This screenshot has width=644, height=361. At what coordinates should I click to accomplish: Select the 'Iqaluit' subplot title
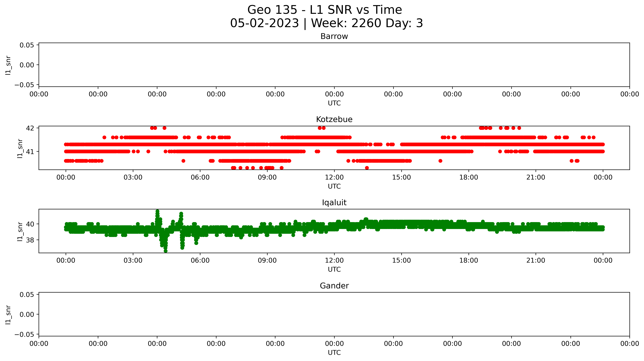[334, 203]
